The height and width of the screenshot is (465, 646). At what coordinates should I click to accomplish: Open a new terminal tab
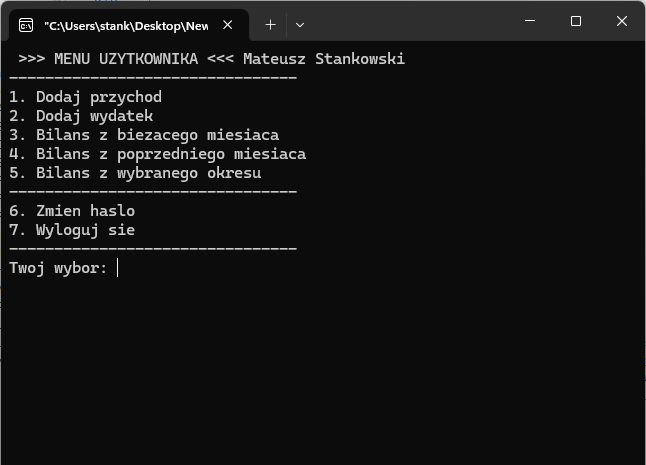coord(270,24)
